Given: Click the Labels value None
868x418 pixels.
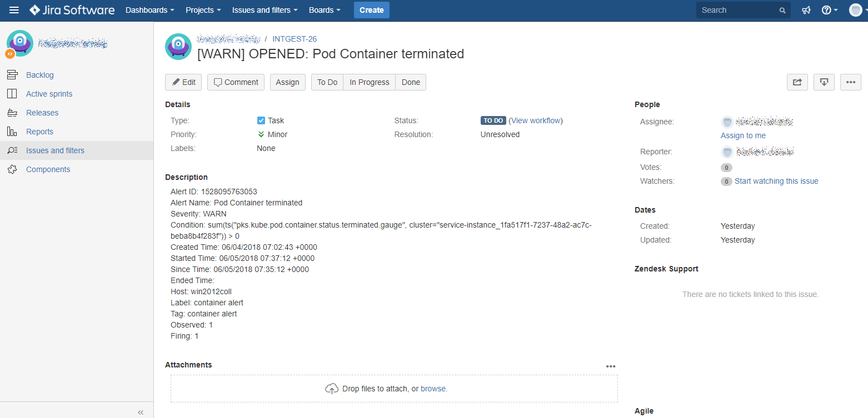Looking at the screenshot, I should tap(266, 148).
